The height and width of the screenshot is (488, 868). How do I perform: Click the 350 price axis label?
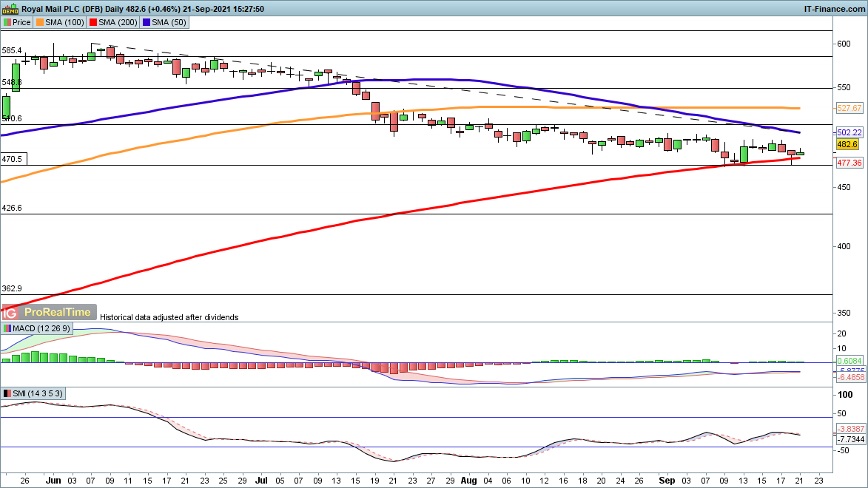coord(844,313)
